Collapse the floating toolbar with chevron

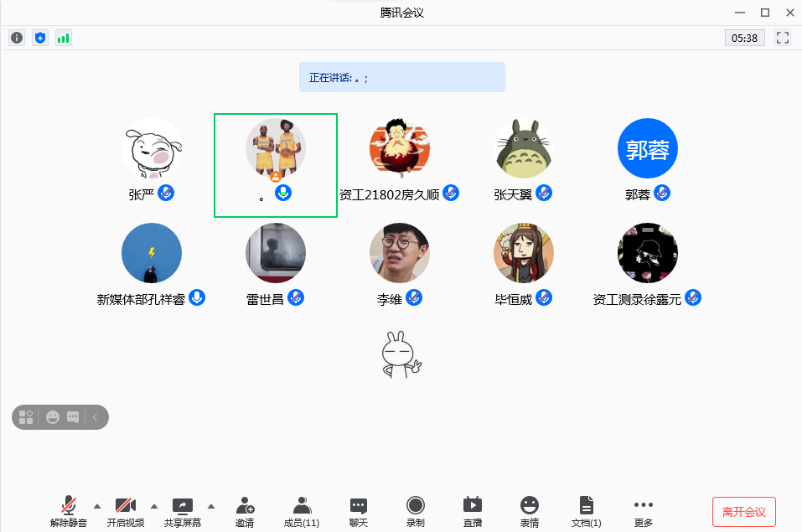tap(96, 417)
